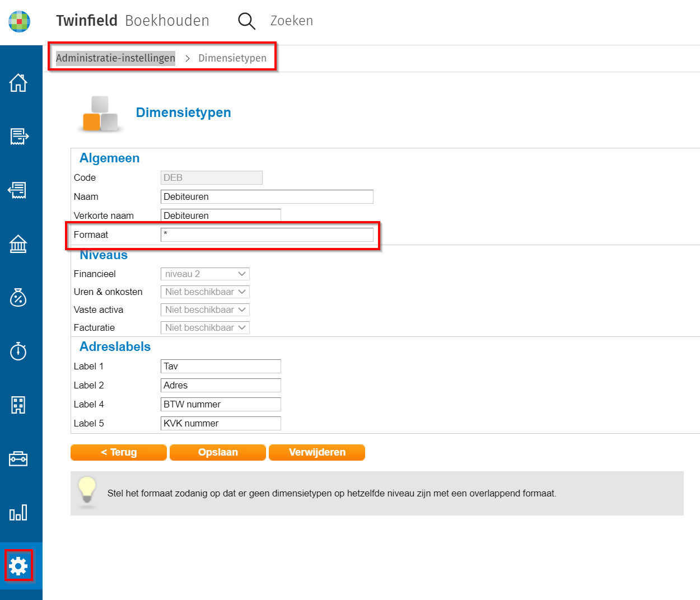Open the bar chart reports icon

[18, 513]
